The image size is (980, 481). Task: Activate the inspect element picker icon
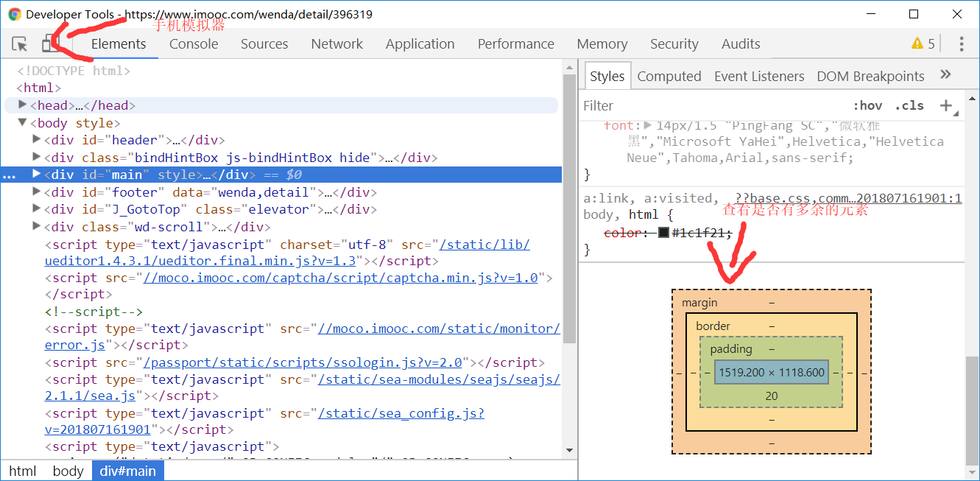tap(20, 44)
